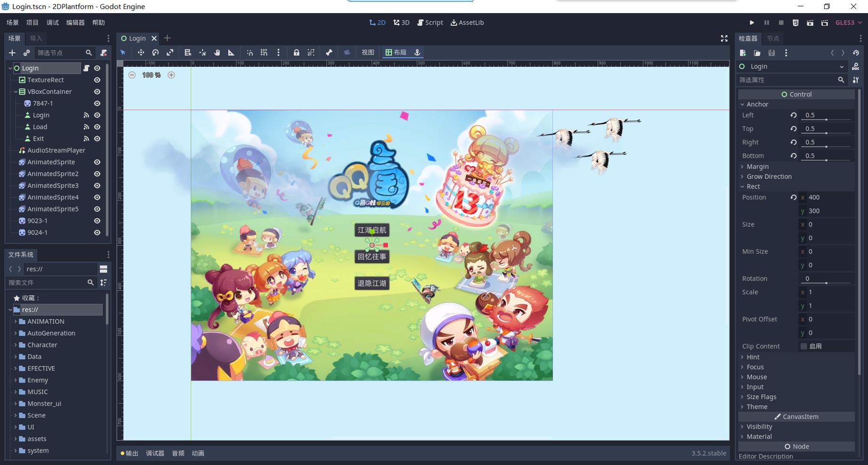Open the GLES3 renderer dropdown
This screenshot has height=465, width=868.
coord(849,23)
